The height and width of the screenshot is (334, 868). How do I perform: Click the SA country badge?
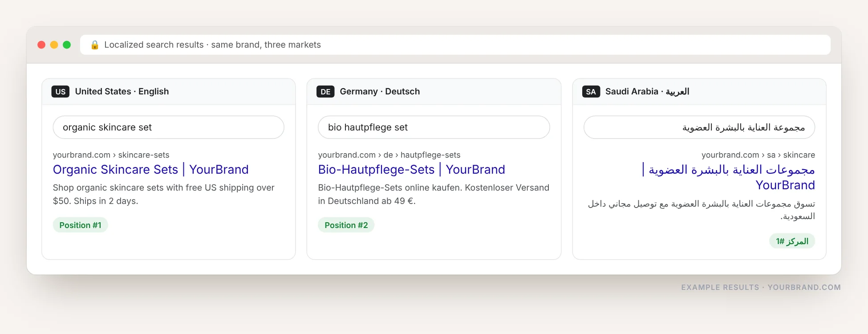(591, 92)
